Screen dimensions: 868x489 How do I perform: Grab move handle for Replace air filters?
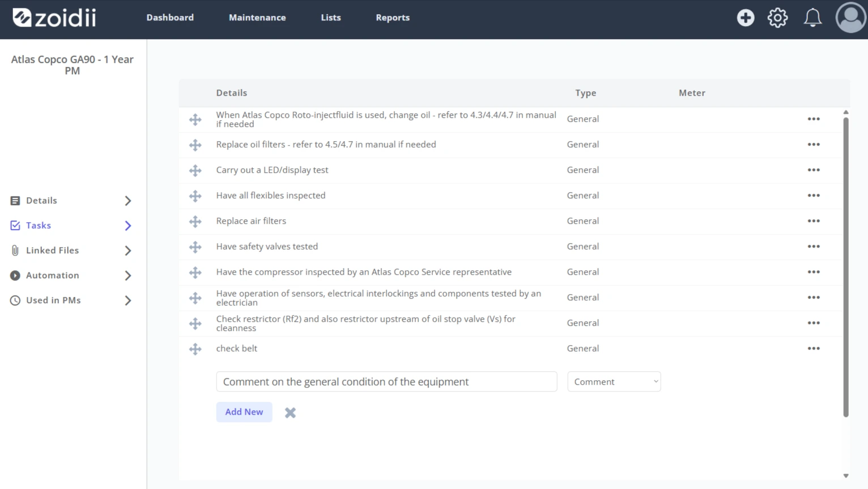[195, 222]
